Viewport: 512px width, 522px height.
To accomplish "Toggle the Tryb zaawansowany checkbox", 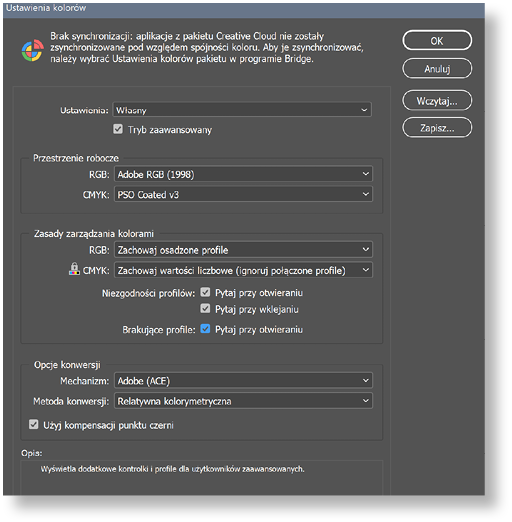I will coord(118,129).
